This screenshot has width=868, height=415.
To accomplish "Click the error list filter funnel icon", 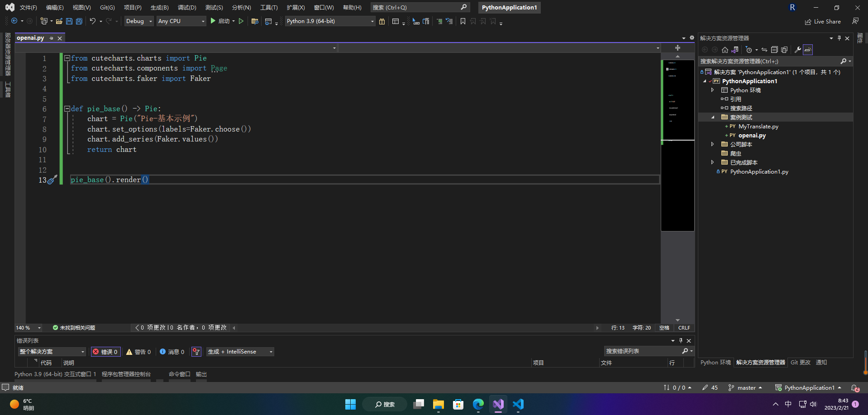I will click(196, 352).
